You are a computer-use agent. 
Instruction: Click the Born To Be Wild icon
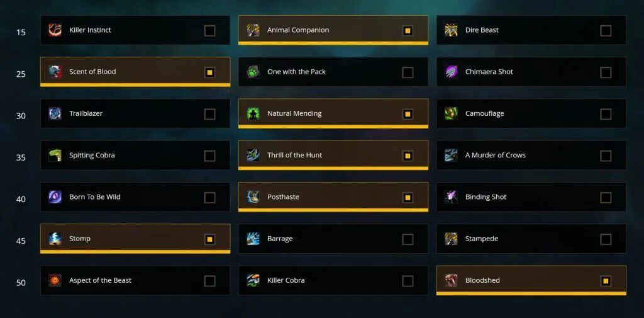[x=55, y=196]
